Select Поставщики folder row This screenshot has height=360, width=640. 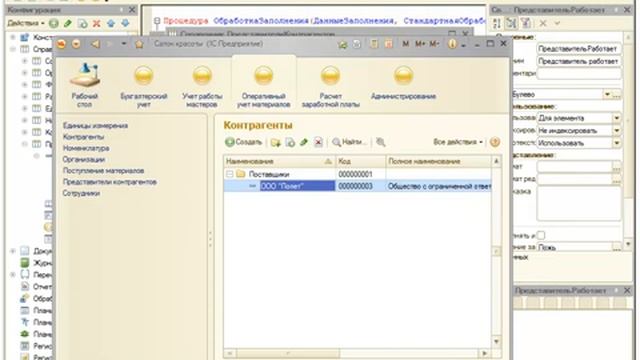[x=357, y=174]
